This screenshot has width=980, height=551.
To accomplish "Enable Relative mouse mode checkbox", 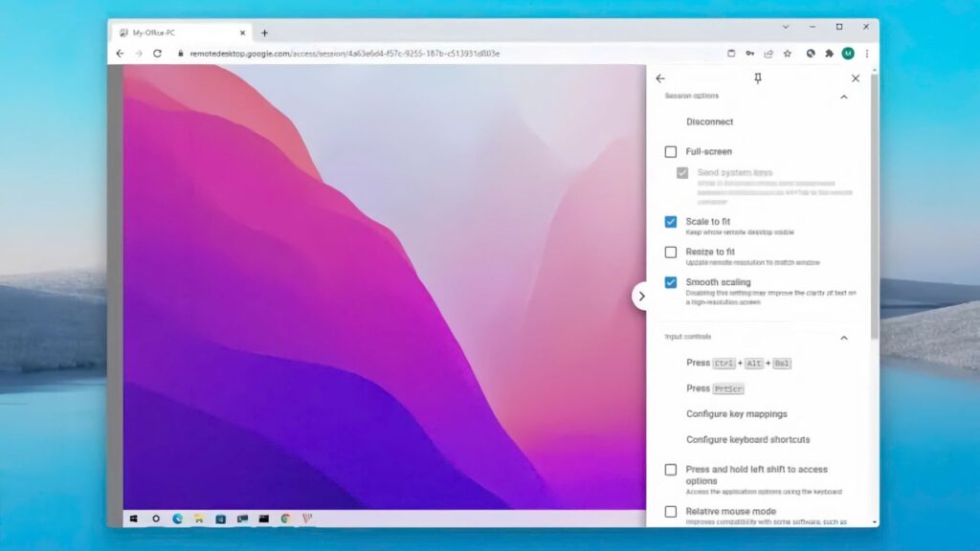I will (671, 512).
